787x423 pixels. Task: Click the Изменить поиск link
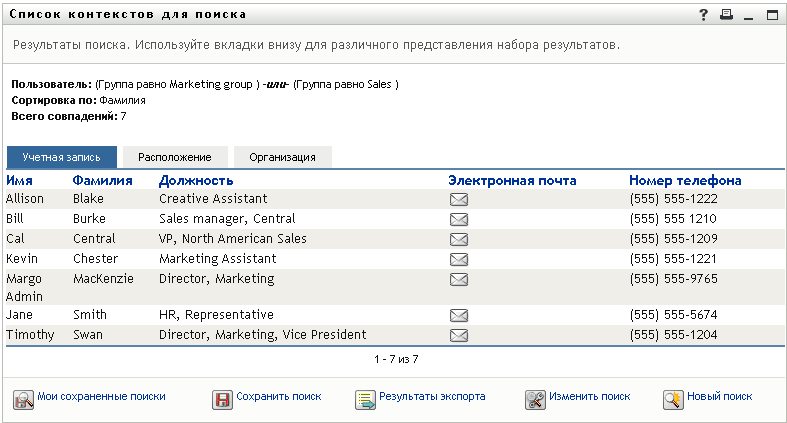point(589,396)
